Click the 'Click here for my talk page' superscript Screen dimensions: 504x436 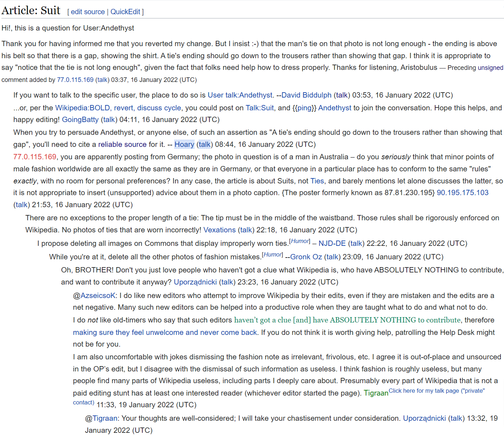tap(437, 391)
